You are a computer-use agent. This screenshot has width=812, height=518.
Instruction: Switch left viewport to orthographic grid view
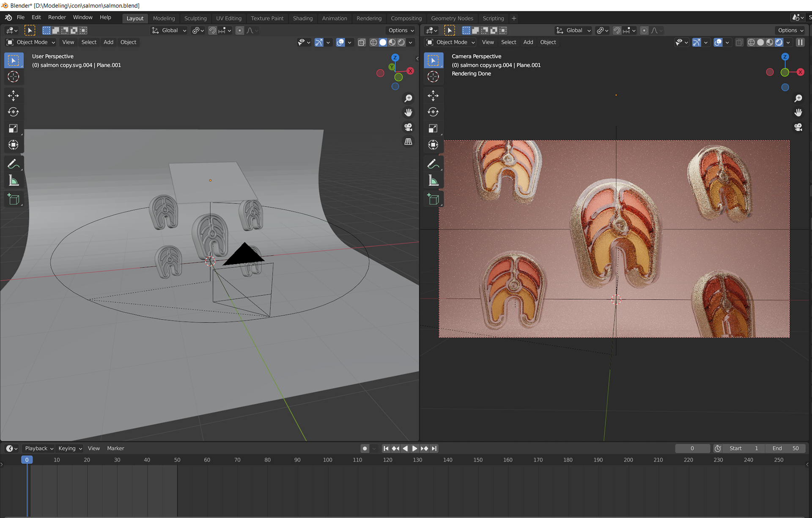[408, 142]
